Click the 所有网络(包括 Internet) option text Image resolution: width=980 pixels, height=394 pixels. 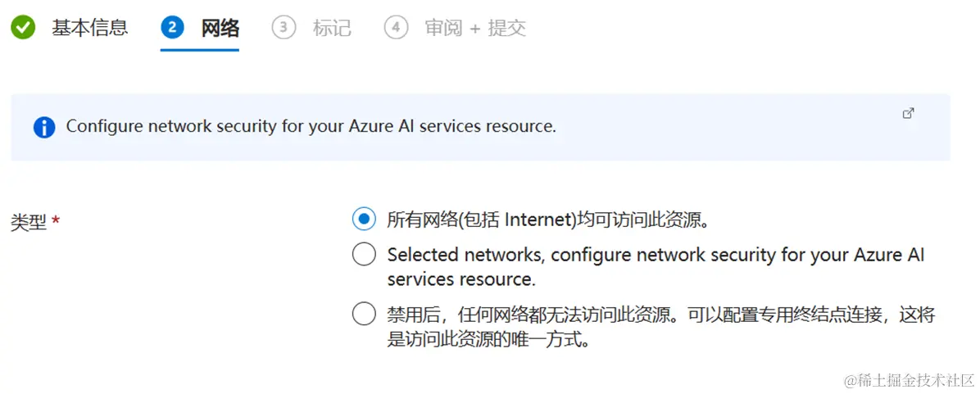click(x=547, y=220)
